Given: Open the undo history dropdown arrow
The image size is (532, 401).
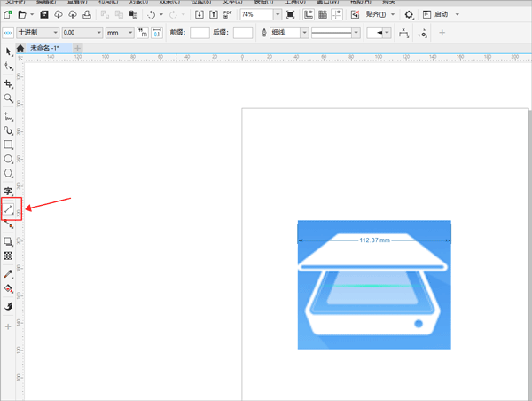Looking at the screenshot, I should [161, 14].
